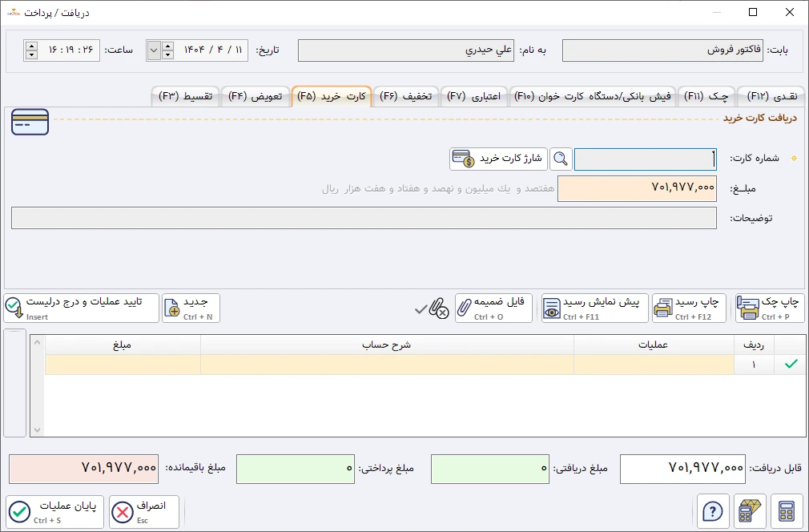Image resolution: width=809 pixels, height=532 pixels.
Task: Remove attachment via crossed paperclip icon
Action: pos(440,308)
